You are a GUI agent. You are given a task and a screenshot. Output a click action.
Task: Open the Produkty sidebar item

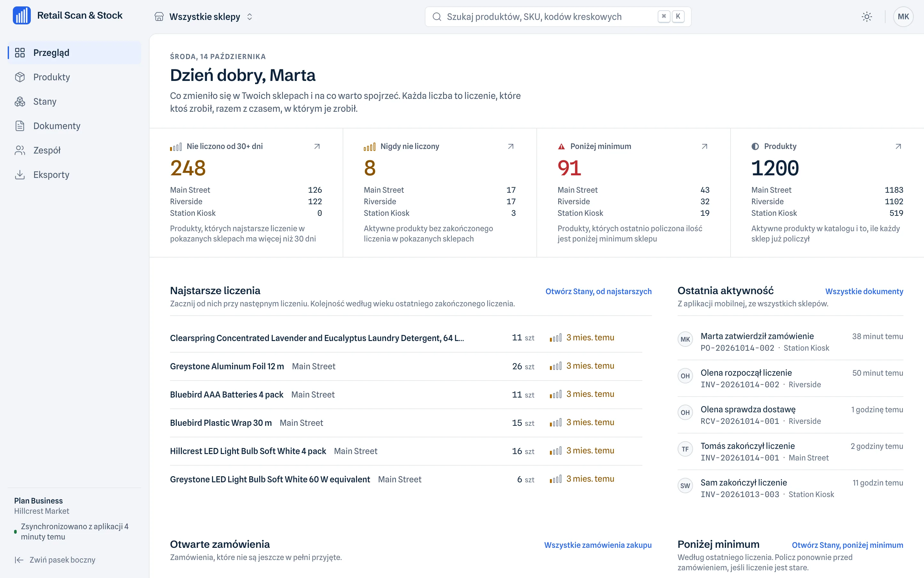coord(74,77)
